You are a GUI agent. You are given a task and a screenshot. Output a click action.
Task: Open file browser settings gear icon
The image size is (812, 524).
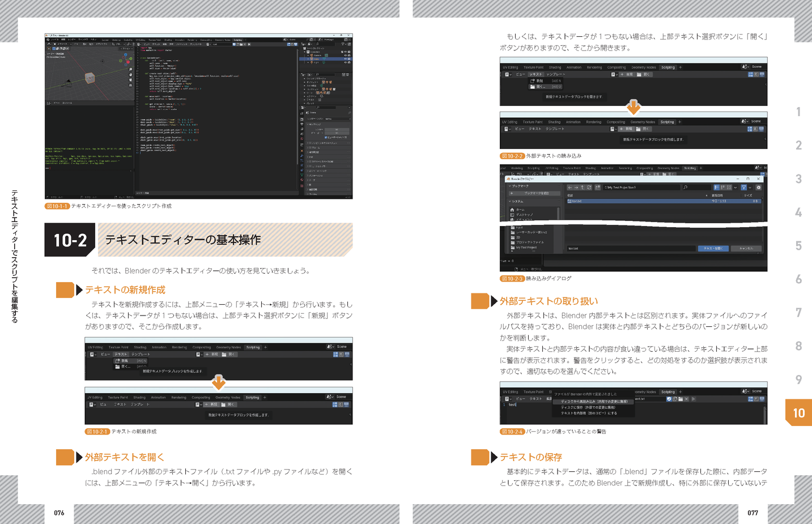(x=759, y=188)
